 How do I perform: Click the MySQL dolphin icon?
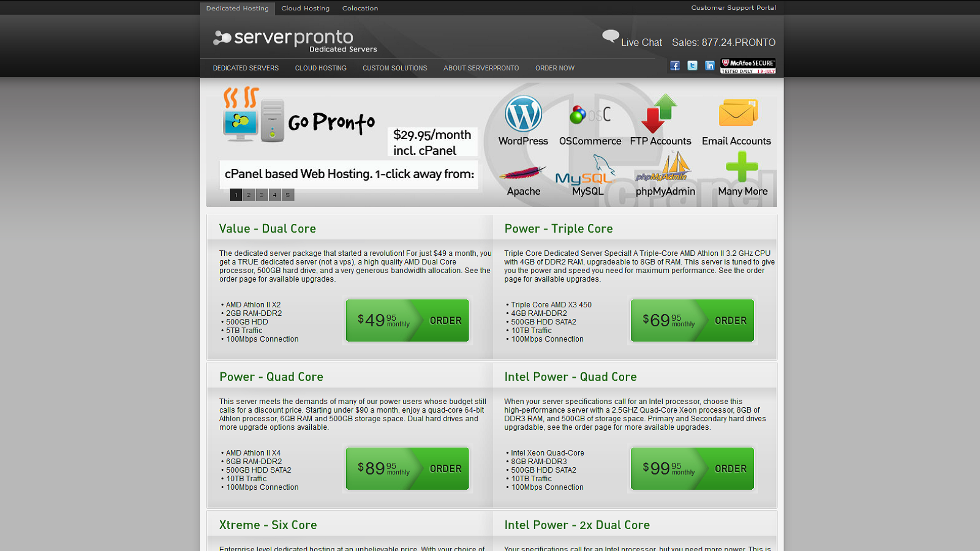pos(585,170)
